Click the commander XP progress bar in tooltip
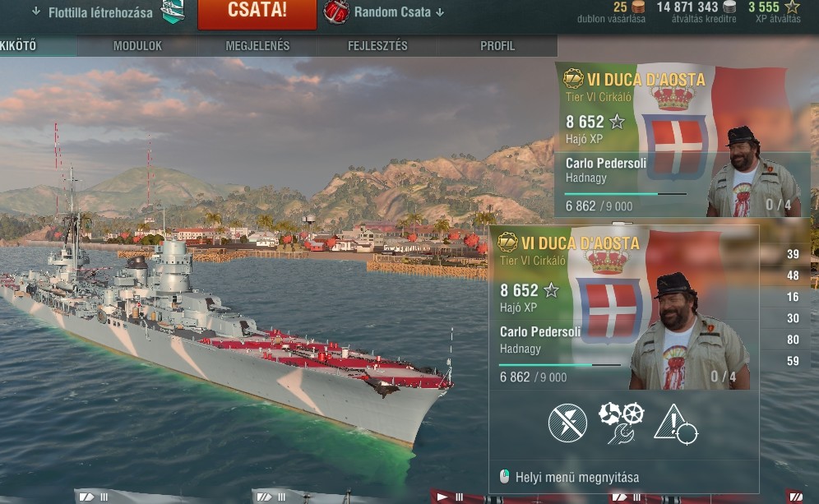This screenshot has width=819, height=504. tap(560, 364)
